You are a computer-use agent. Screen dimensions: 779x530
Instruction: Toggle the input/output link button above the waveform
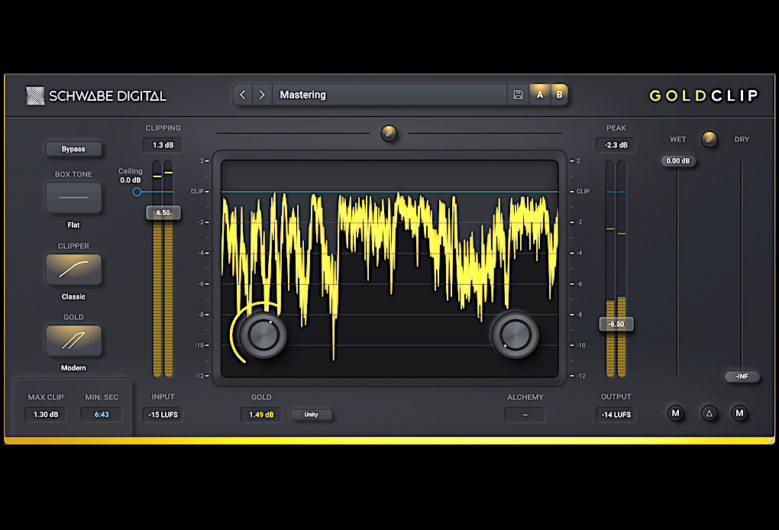[x=389, y=133]
